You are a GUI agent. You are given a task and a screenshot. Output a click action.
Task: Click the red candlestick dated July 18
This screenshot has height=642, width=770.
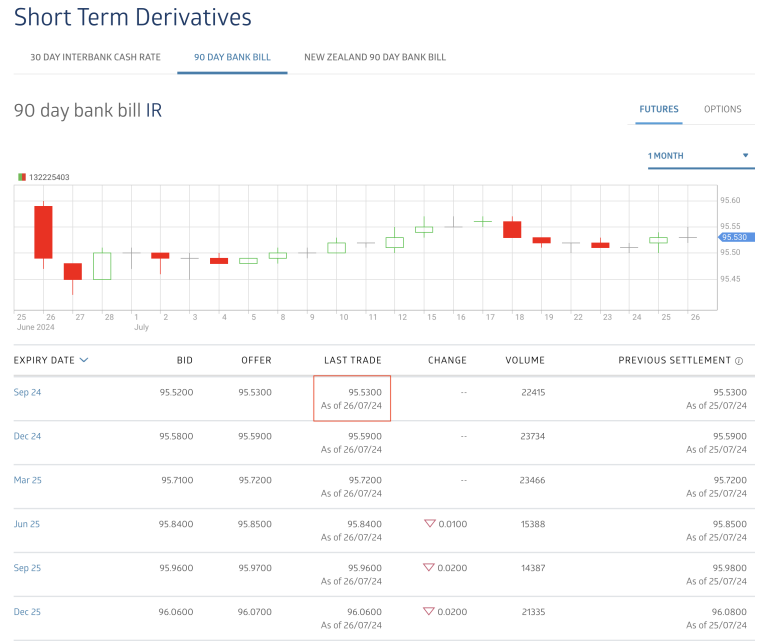click(x=512, y=229)
